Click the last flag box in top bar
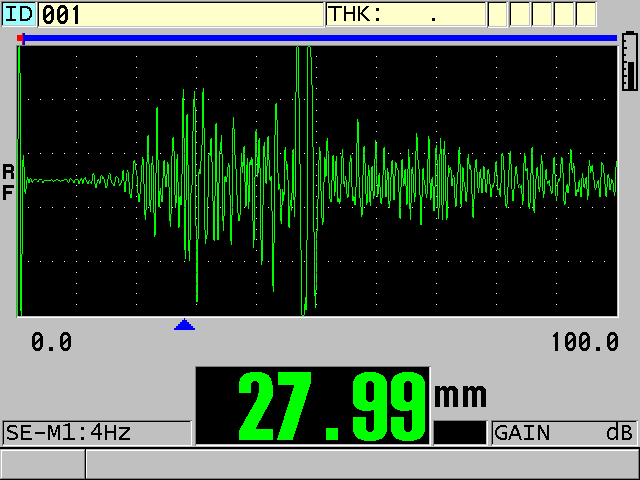640x480 pixels. click(586, 14)
